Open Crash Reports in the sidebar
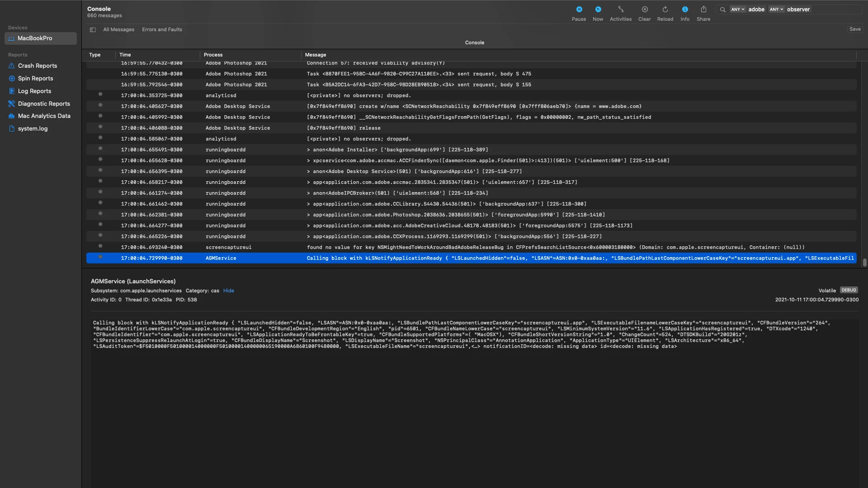The width and height of the screenshot is (868, 488). click(37, 66)
